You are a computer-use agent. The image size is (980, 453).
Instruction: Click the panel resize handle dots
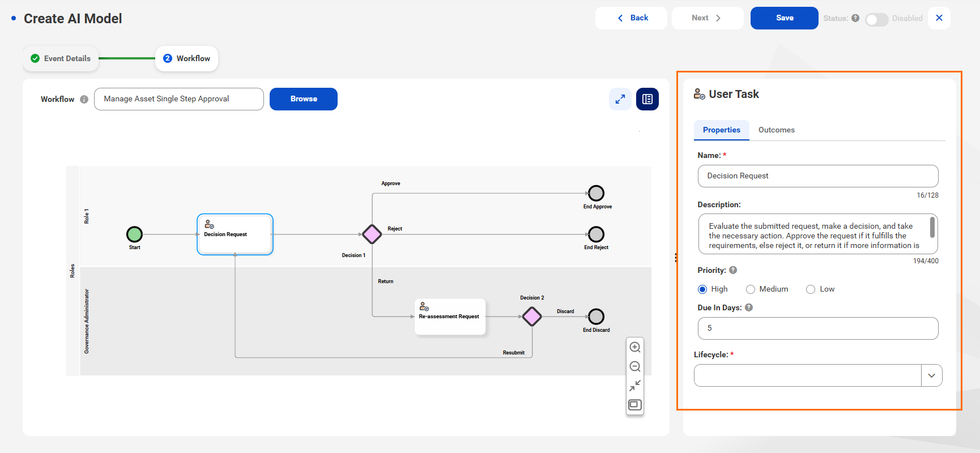(676, 258)
